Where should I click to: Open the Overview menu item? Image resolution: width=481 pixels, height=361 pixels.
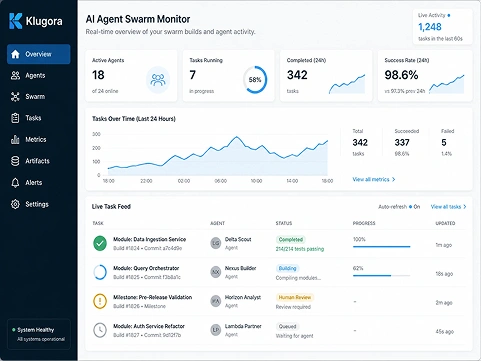click(39, 54)
